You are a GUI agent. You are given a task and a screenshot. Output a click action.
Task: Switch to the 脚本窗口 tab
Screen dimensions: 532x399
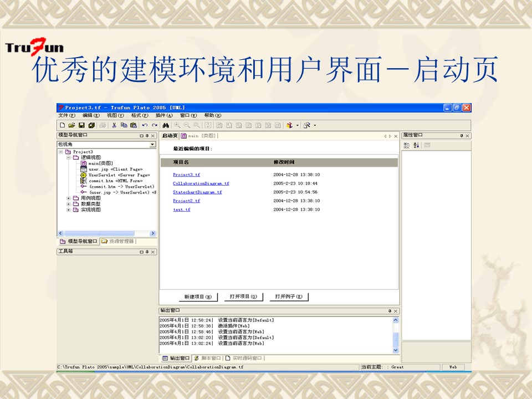207,358
